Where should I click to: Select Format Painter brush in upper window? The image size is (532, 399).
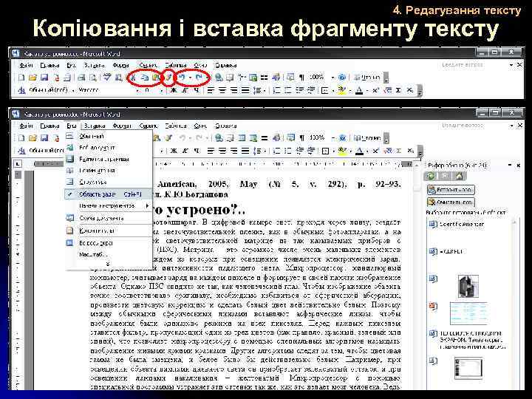click(x=168, y=78)
